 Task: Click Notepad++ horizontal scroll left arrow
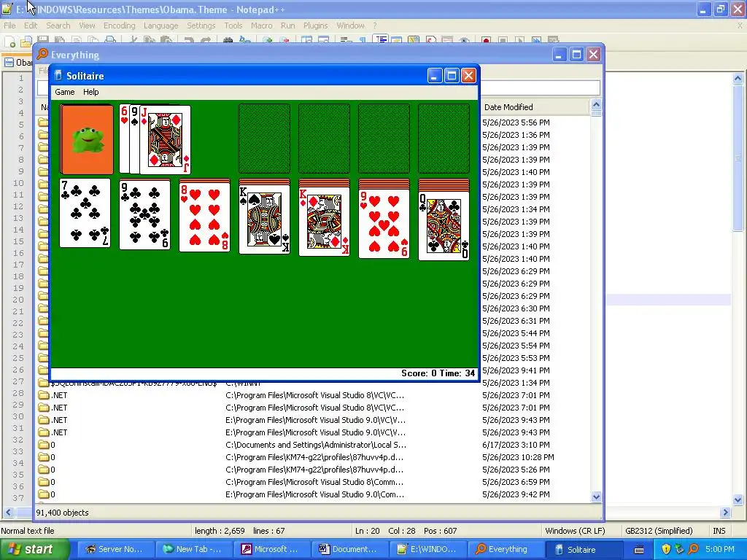[x=8, y=513]
